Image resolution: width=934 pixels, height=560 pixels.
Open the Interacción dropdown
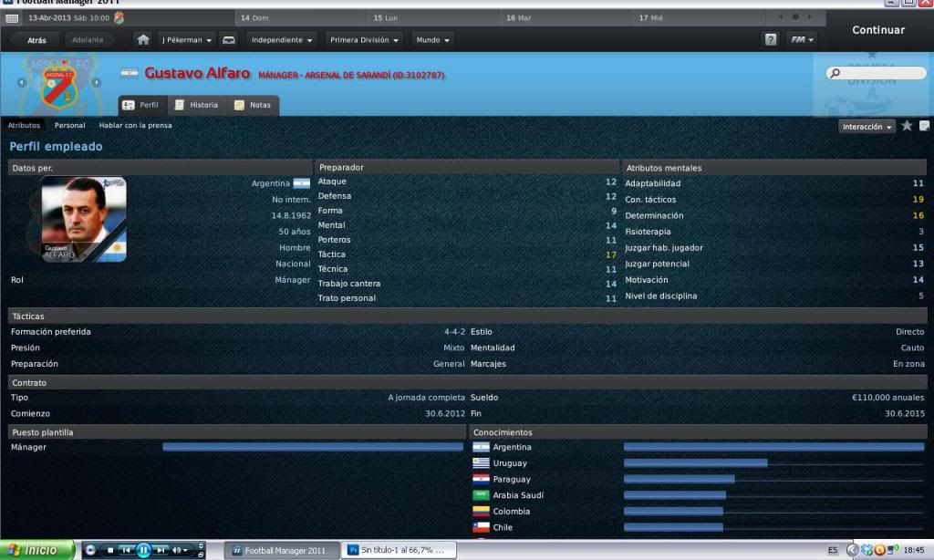(867, 127)
